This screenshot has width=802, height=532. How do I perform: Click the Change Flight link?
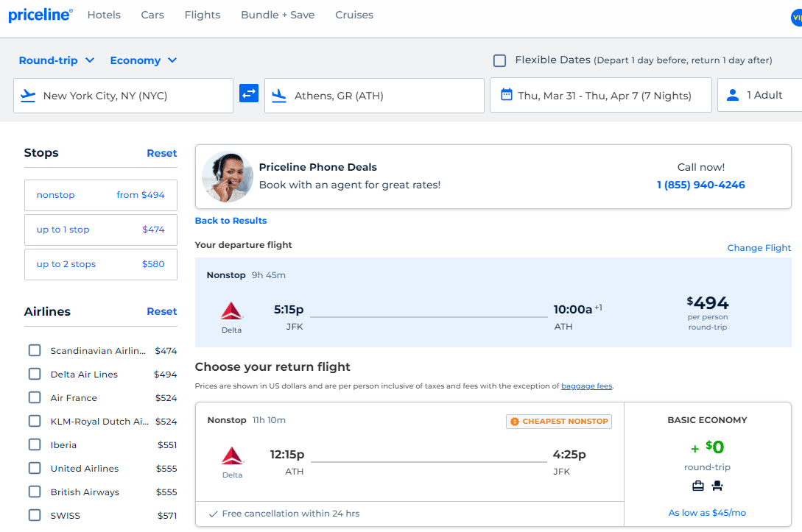[x=759, y=247]
